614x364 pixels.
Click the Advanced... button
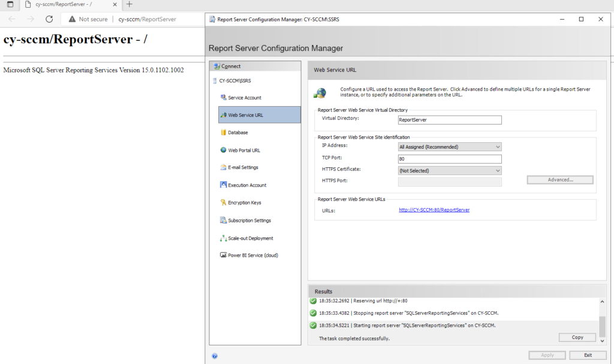coord(560,180)
